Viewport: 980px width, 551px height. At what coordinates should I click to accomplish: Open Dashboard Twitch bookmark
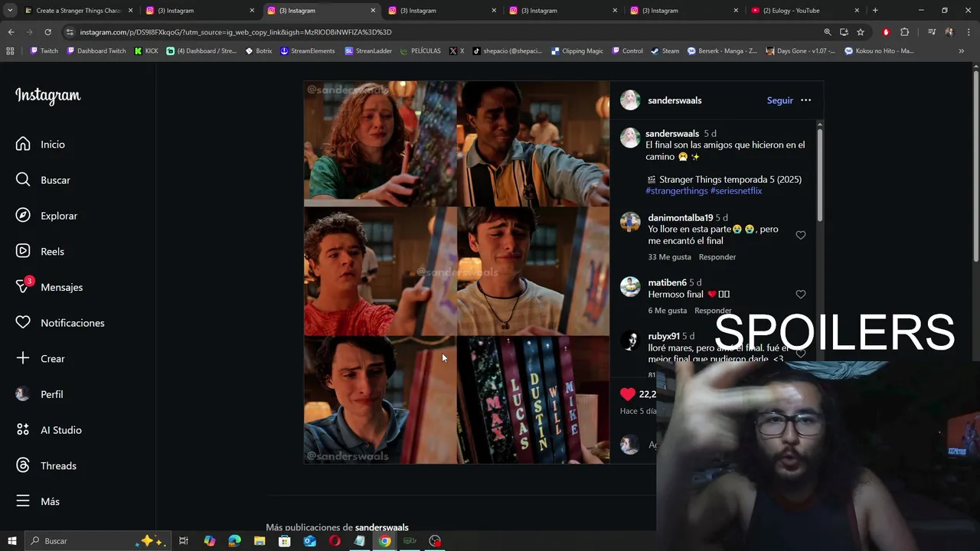pyautogui.click(x=96, y=51)
